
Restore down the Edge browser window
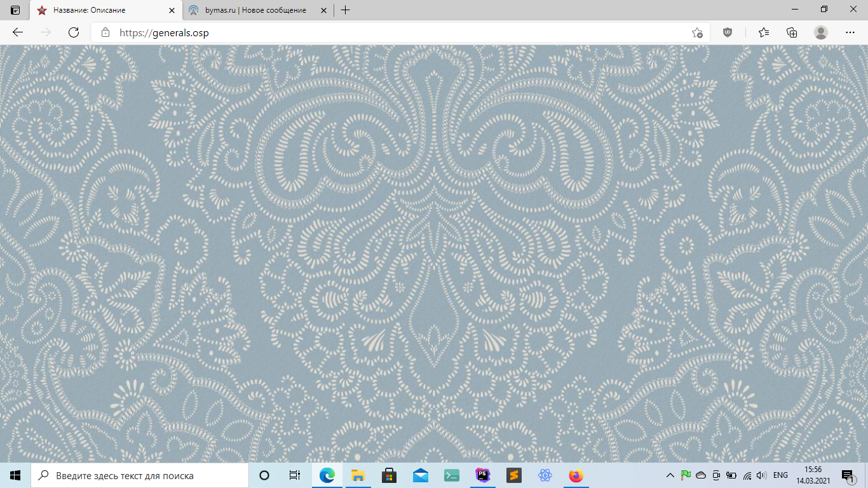tap(824, 10)
